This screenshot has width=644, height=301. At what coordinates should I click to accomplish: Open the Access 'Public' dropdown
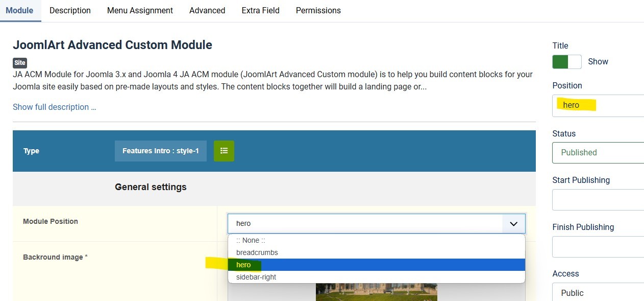point(598,293)
